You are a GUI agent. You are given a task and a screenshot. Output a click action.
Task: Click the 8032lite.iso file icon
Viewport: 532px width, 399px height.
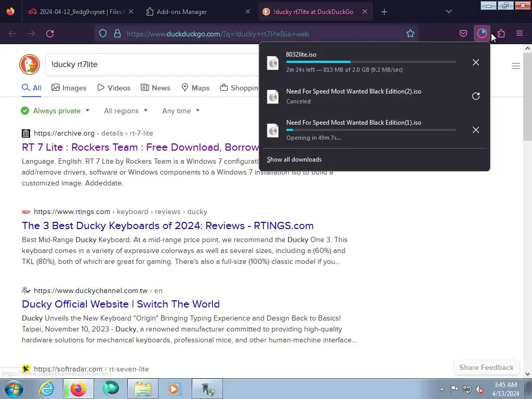[x=273, y=63]
